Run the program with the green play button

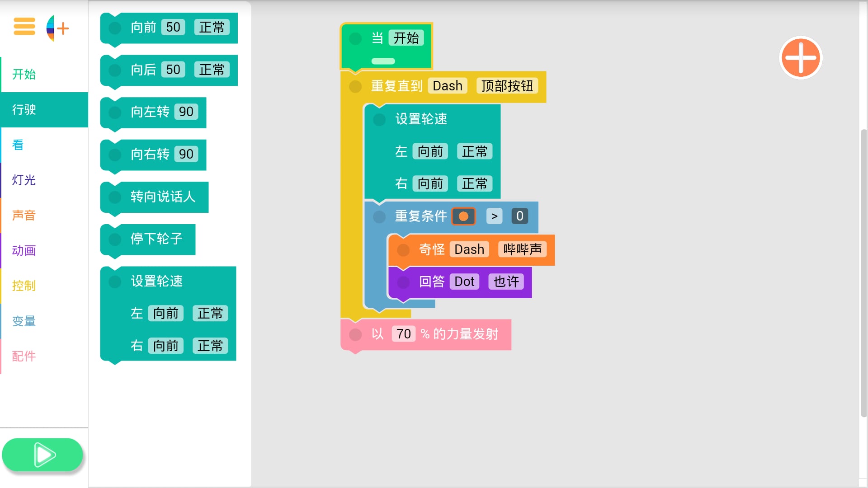(42, 455)
